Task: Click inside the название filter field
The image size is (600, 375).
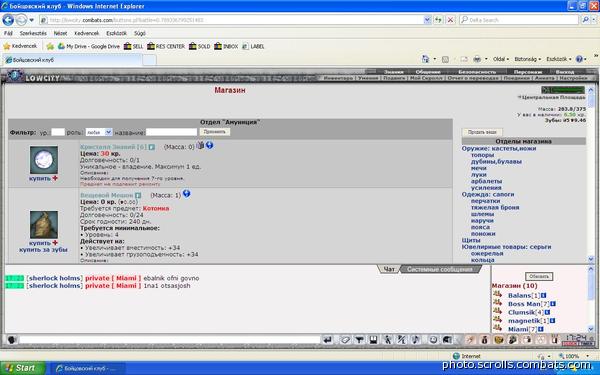Action: click(171, 132)
